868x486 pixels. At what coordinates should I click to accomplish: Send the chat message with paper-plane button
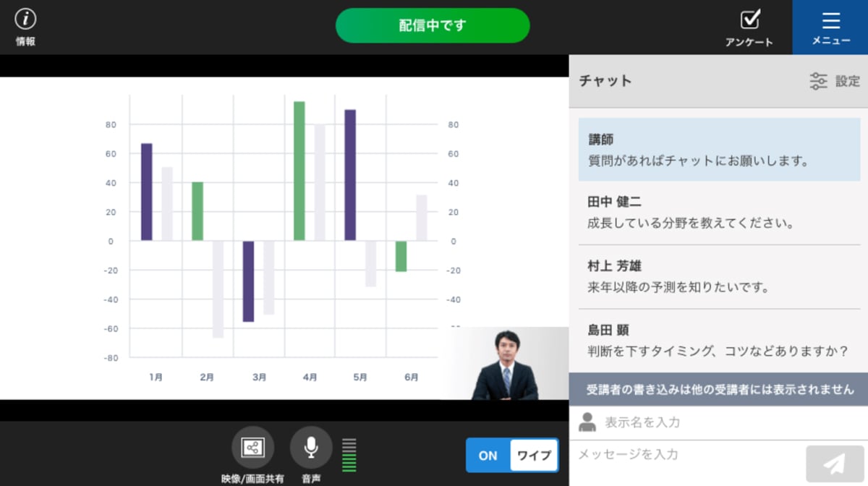(834, 464)
